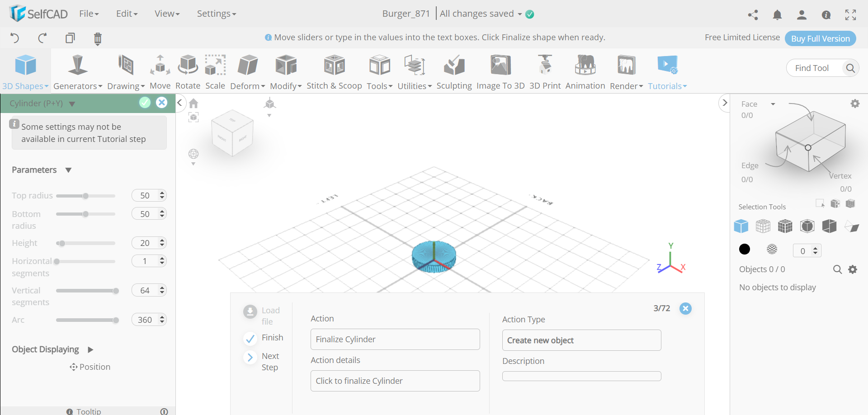Adjust the Top radius slider
Viewport: 868px width, 415px height.
85,196
